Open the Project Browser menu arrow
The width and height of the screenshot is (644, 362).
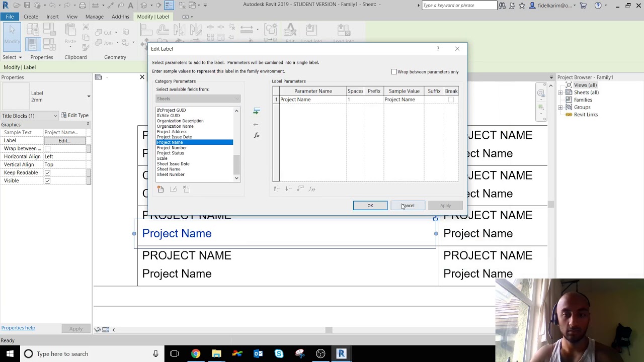tap(551, 77)
